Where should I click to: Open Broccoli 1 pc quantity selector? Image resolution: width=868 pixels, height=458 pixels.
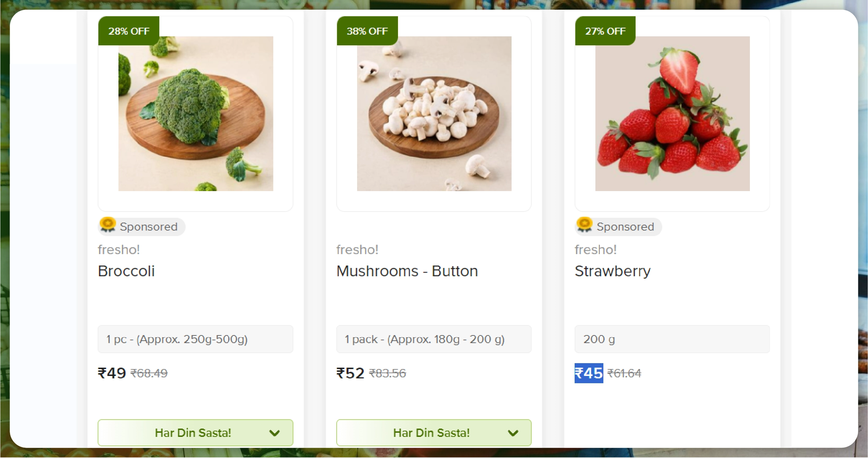click(x=195, y=339)
